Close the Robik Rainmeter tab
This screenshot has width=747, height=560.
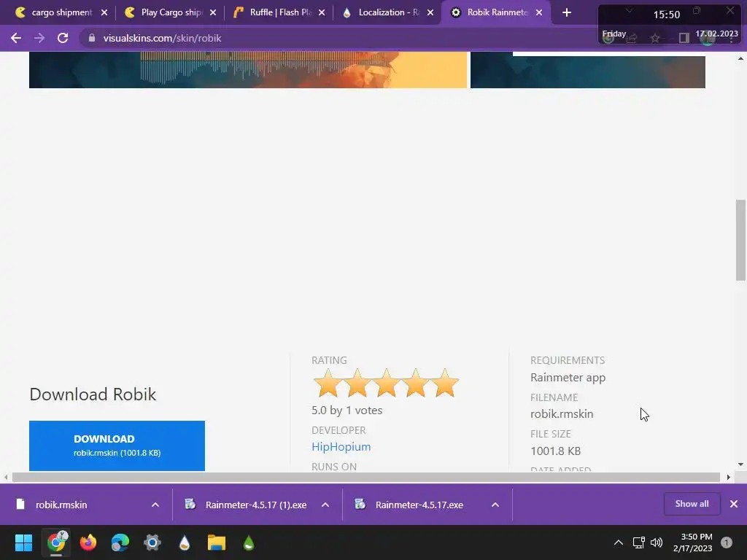coord(539,13)
